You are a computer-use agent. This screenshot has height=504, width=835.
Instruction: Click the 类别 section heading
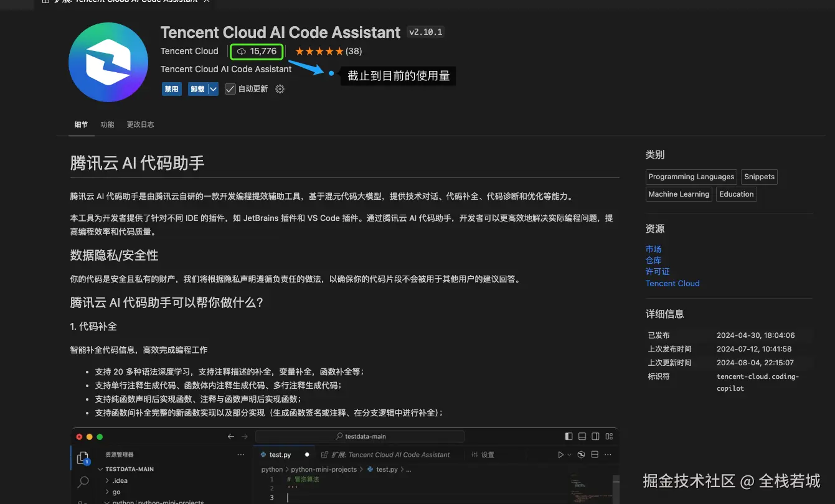[655, 154]
